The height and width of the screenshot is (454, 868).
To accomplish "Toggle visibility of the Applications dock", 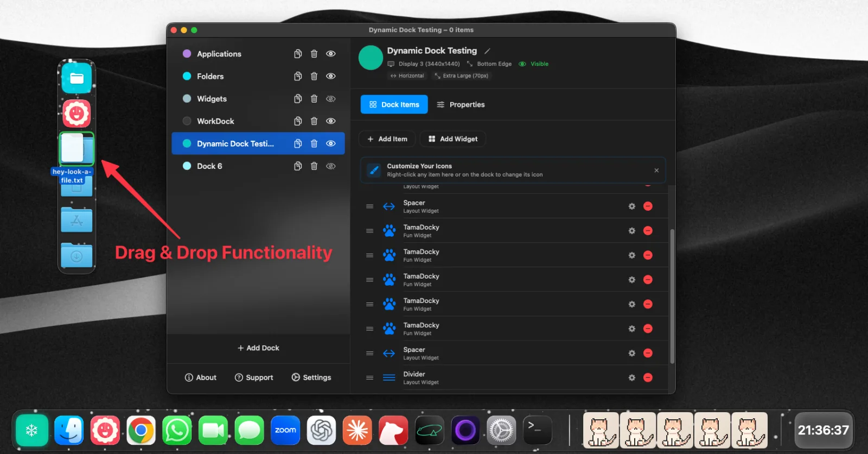I will (x=331, y=54).
